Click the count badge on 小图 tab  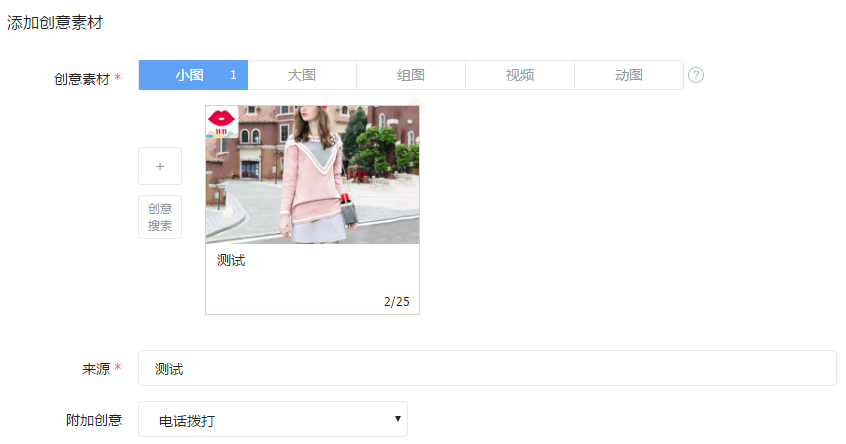click(233, 75)
